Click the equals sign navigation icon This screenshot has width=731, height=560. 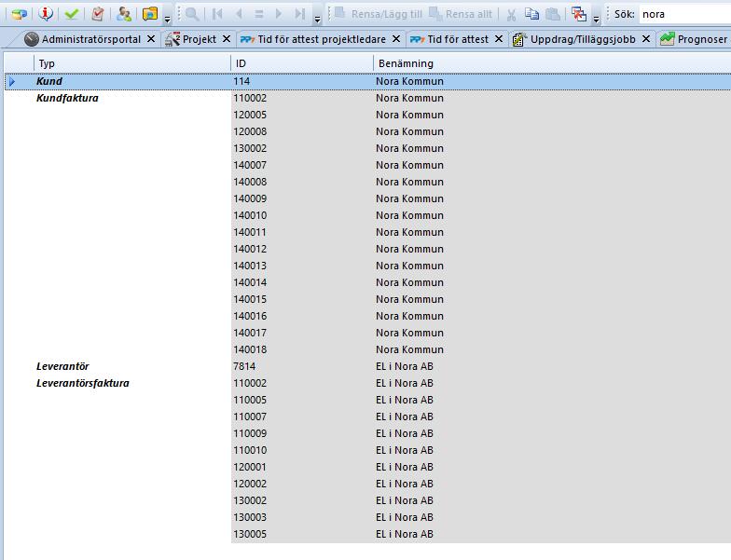tap(259, 14)
